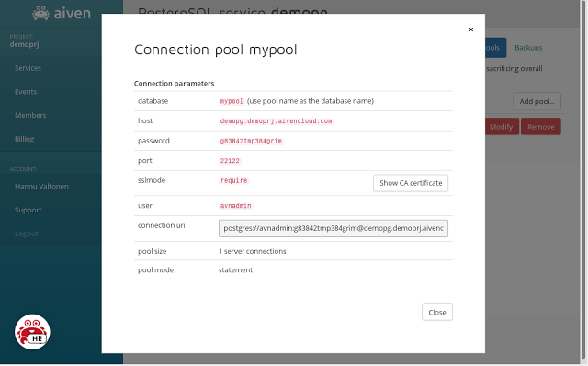Screen dimensions: 588x366
Task: Click the Modify pool button
Action: tap(502, 127)
